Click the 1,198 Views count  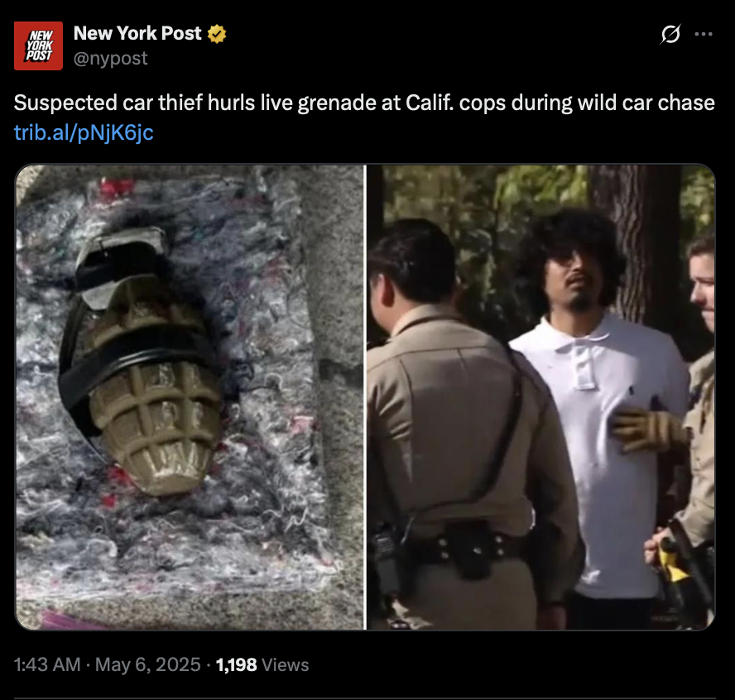[x=262, y=664]
